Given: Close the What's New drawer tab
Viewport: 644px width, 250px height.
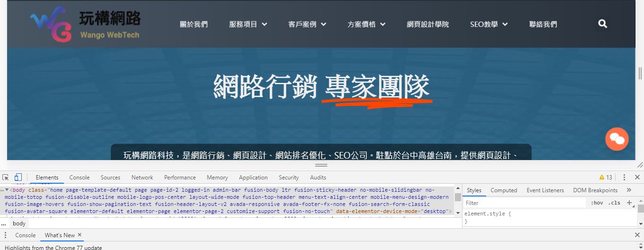Looking at the screenshot, I should point(80,235).
